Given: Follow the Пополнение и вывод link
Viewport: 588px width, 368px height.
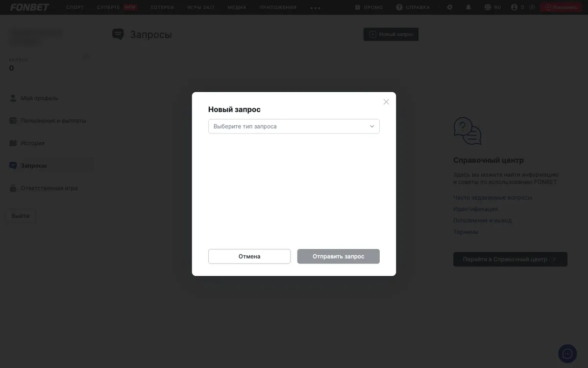Looking at the screenshot, I should point(483,220).
